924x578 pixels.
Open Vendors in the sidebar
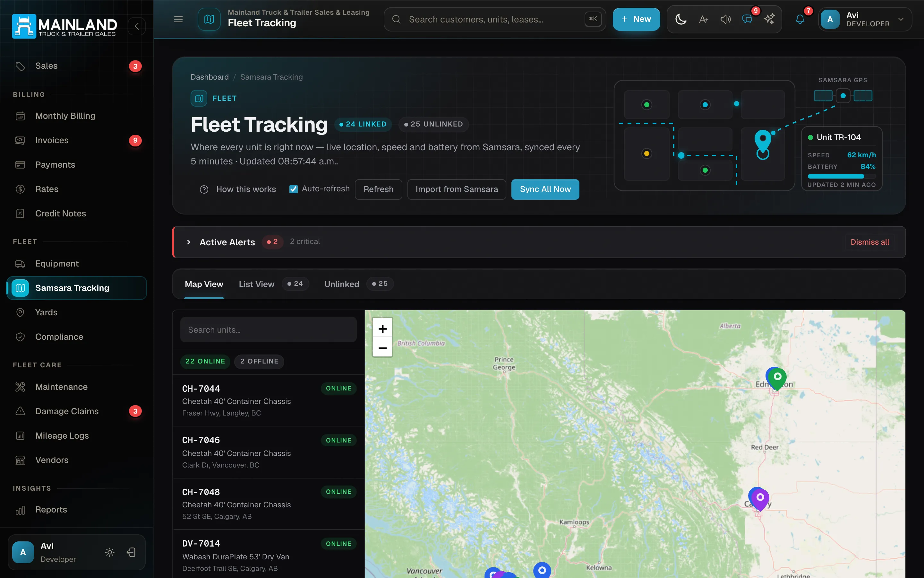76,460
